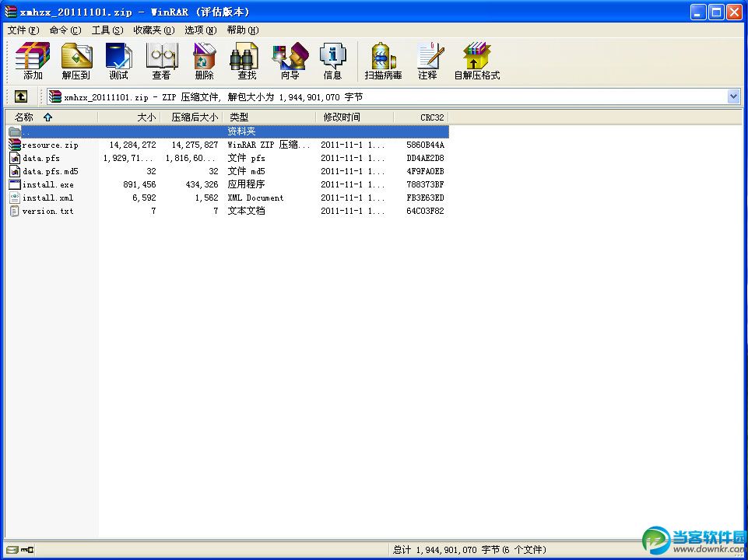Click the XML Document type cell
This screenshot has height=560, width=748.
point(255,198)
